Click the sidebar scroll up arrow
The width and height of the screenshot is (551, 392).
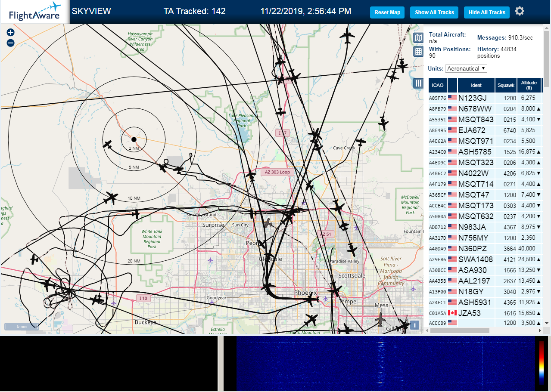547,28
